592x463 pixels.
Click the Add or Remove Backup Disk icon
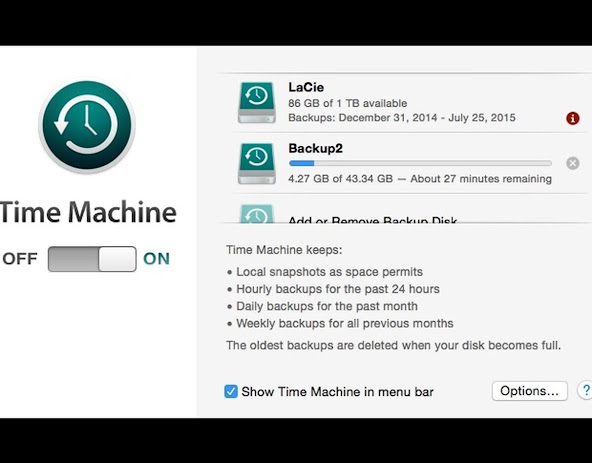(257, 214)
